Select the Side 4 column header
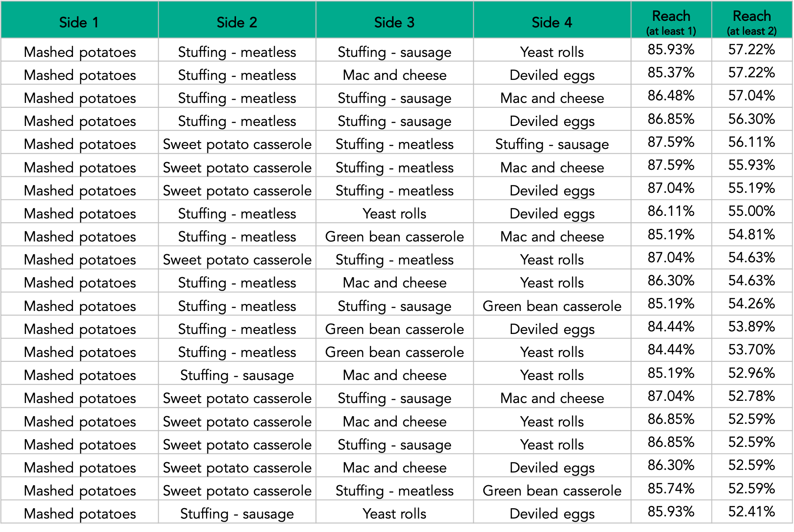 click(x=552, y=22)
